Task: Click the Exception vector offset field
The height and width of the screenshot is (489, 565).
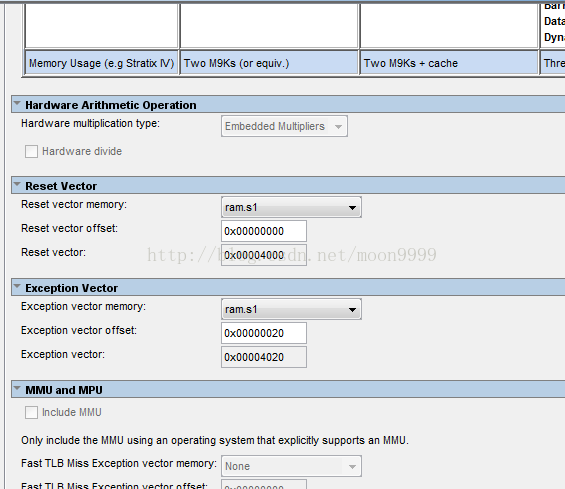Action: coord(264,333)
